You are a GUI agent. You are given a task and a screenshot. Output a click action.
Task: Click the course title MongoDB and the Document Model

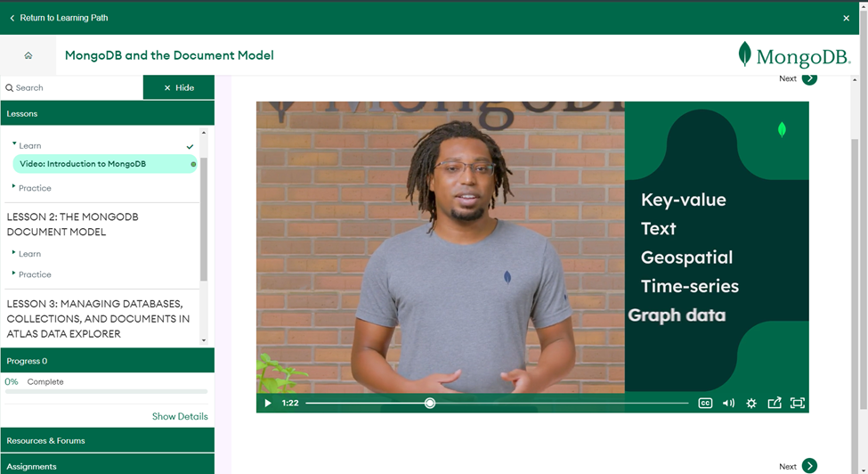coord(169,55)
